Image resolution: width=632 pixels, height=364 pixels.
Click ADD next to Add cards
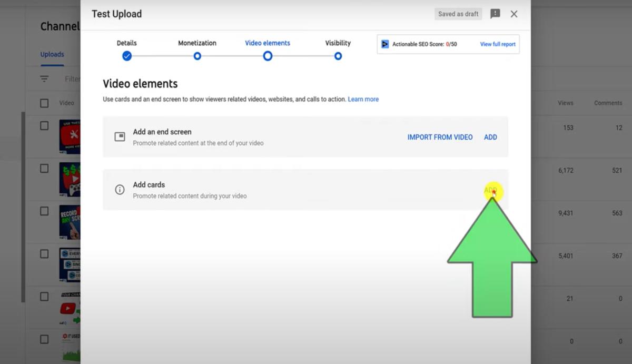(x=490, y=190)
